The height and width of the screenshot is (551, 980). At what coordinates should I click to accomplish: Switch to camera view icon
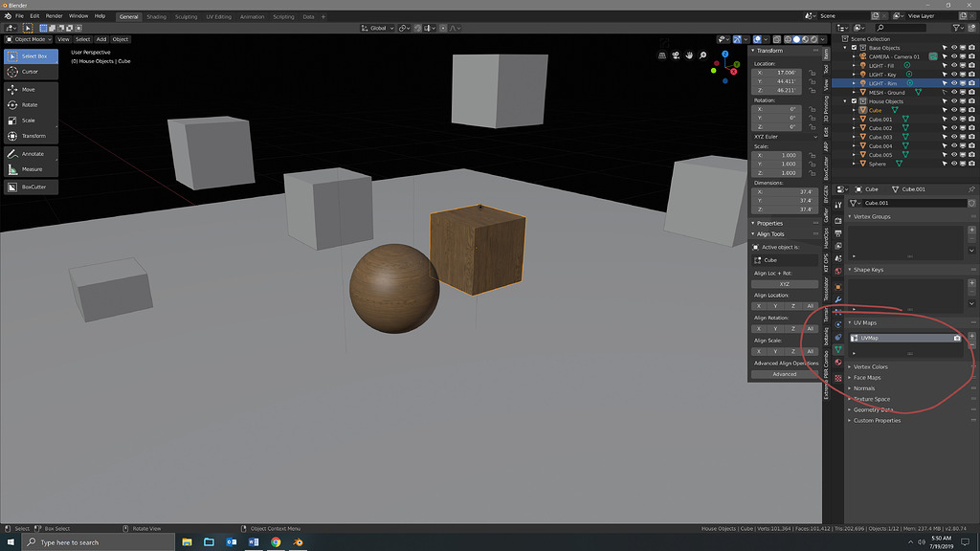point(676,55)
